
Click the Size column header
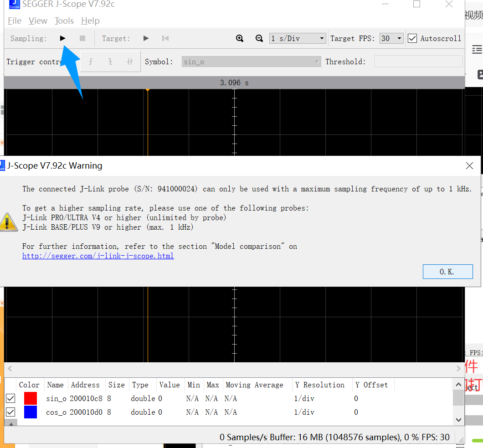(x=117, y=385)
